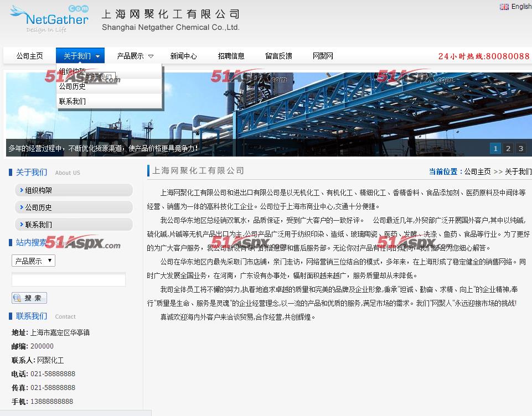Click the NetGather logo
The height and width of the screenshot is (416, 532).
(x=49, y=19)
